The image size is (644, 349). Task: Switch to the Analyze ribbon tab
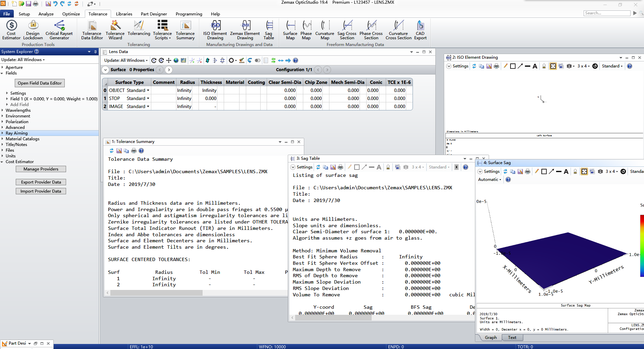point(46,14)
